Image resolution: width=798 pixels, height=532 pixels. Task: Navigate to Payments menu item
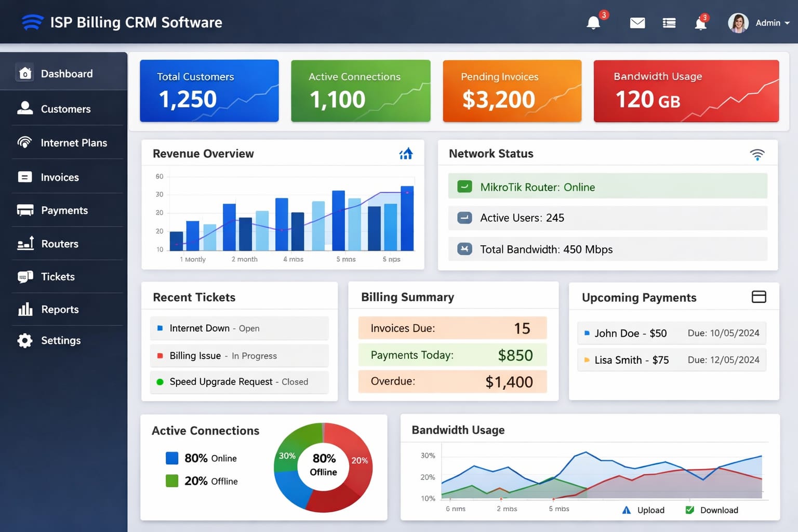pyautogui.click(x=64, y=210)
